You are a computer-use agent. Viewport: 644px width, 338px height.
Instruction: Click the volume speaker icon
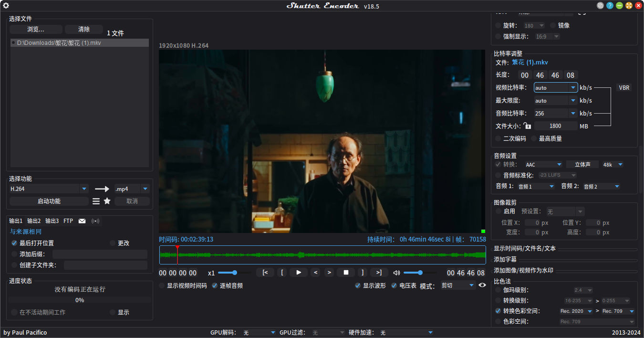[396, 273]
